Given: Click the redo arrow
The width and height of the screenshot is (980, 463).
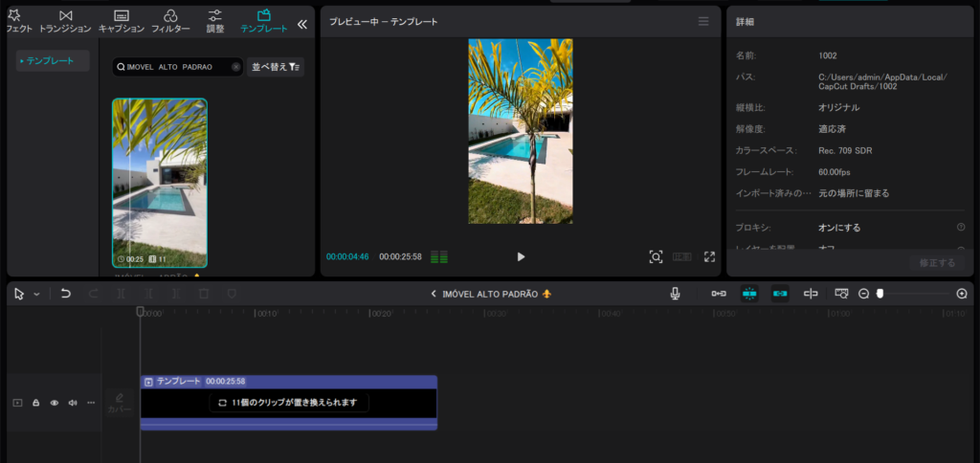Looking at the screenshot, I should (x=94, y=294).
